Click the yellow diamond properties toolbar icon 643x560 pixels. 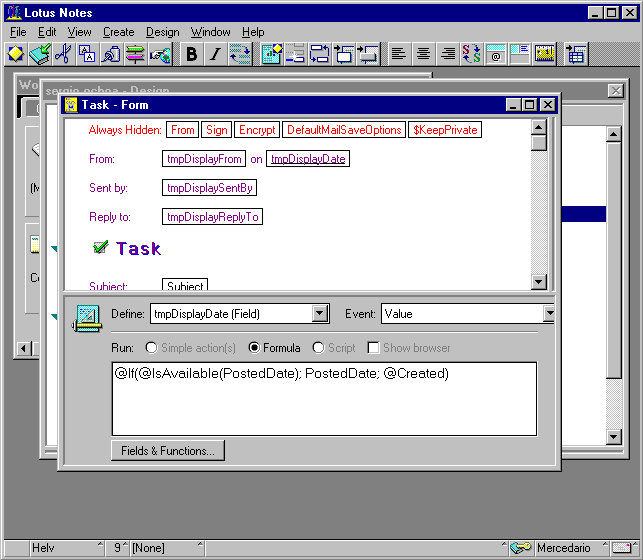coord(16,54)
